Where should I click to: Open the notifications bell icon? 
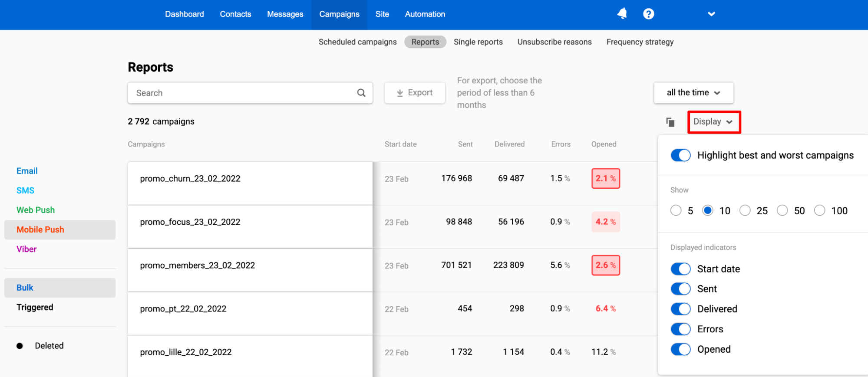click(622, 14)
